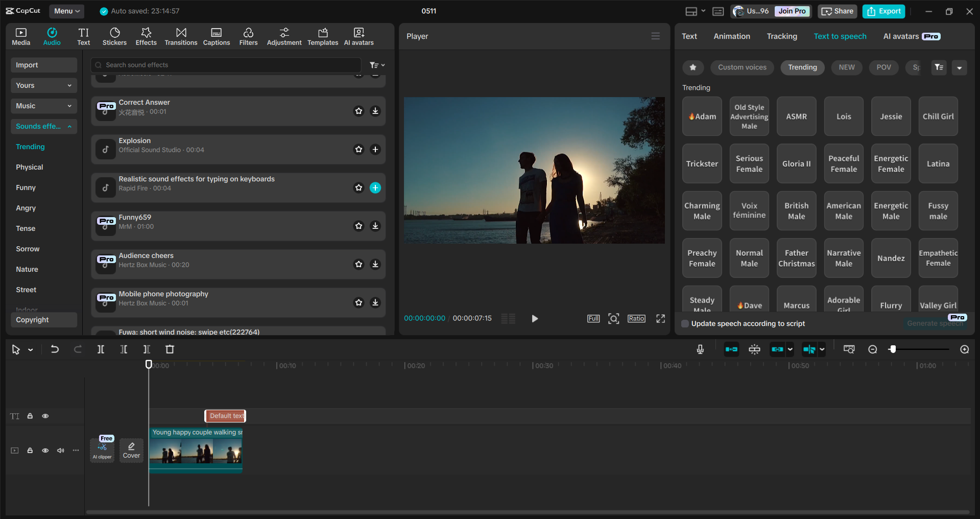This screenshot has height=519, width=980.
Task: Enable Update speech according to script
Action: click(685, 324)
